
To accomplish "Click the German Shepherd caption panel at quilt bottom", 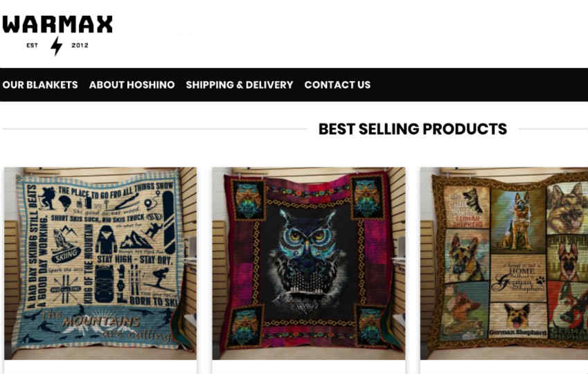I will click(517, 321).
